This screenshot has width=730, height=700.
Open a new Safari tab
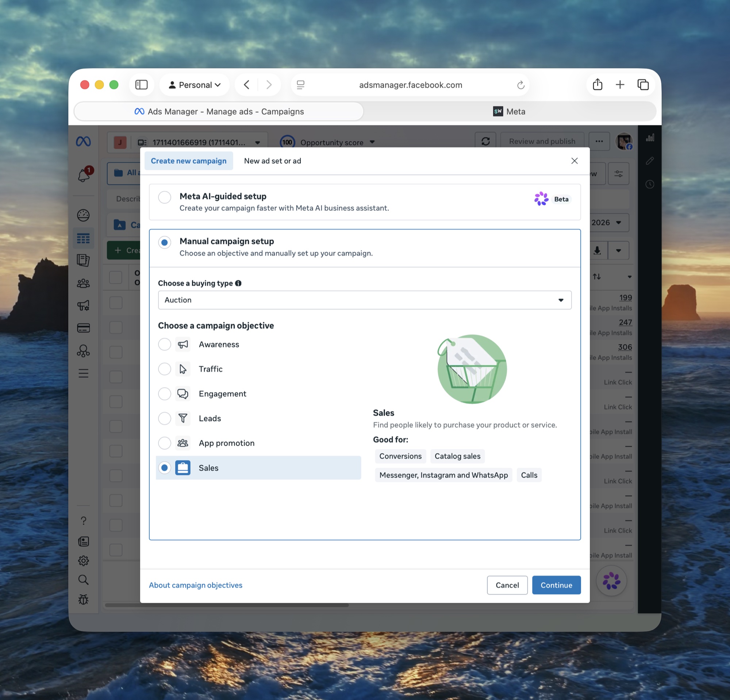620,85
